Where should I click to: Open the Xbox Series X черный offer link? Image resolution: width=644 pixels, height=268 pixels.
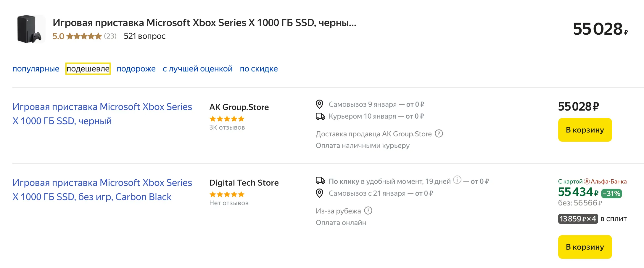coord(102,114)
